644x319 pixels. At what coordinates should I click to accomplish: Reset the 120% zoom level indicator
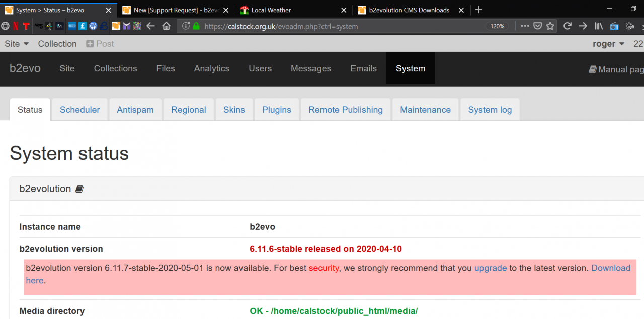497,26
